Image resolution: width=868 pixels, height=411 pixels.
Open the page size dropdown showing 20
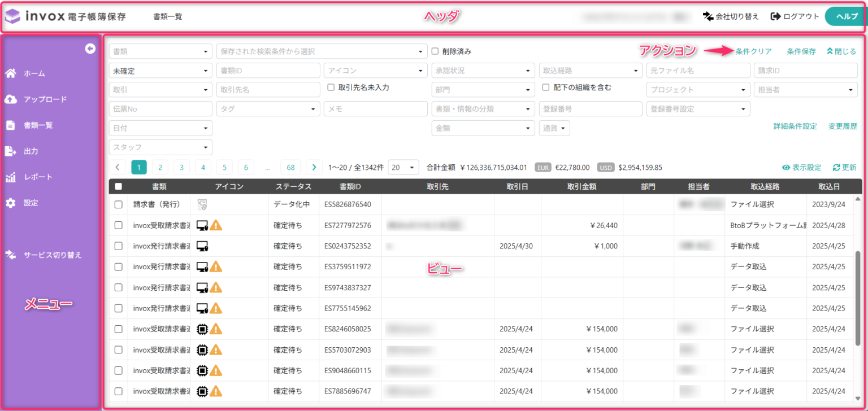pos(403,167)
